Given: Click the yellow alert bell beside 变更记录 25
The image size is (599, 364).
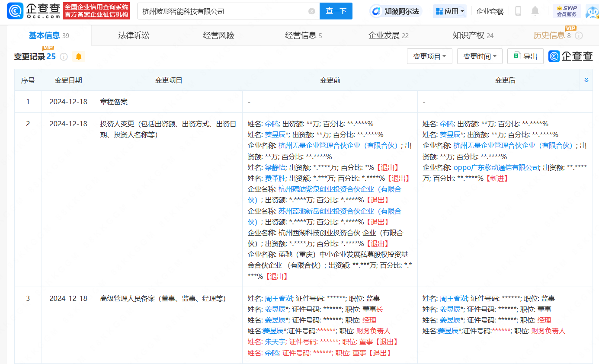Looking at the screenshot, I should click(x=78, y=56).
